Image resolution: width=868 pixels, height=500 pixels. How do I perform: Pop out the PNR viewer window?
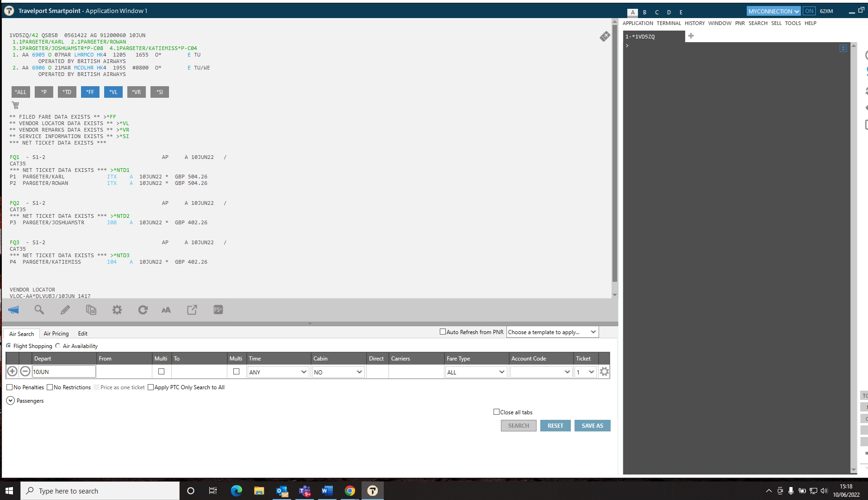tap(192, 310)
